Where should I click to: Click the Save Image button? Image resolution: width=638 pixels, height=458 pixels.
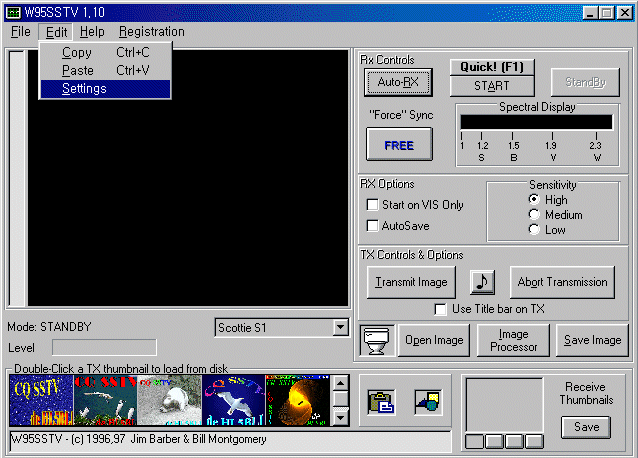(x=592, y=340)
